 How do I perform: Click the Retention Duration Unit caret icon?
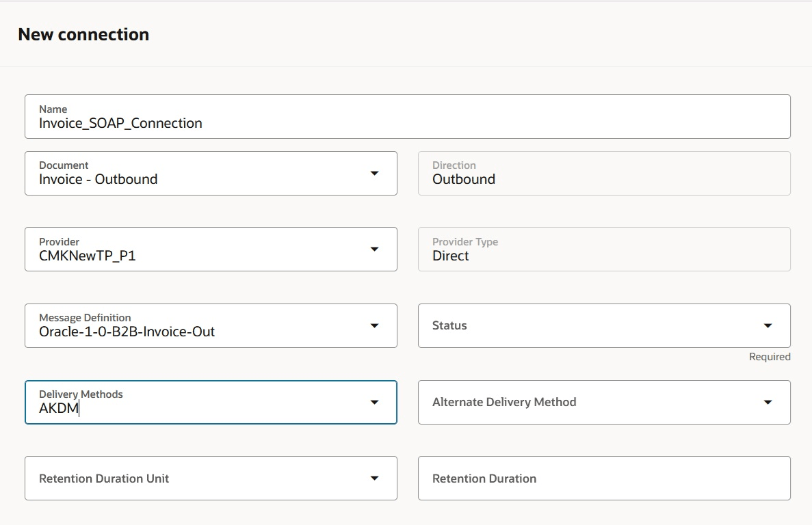pos(375,479)
